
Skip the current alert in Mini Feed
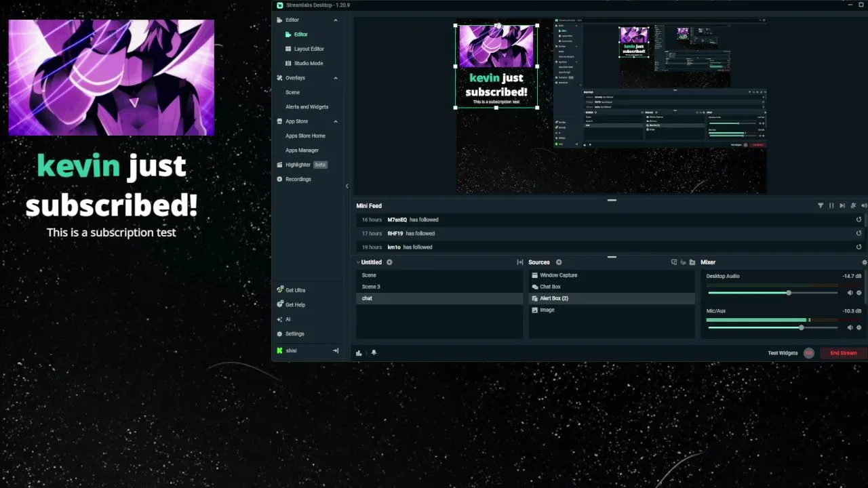tap(842, 205)
